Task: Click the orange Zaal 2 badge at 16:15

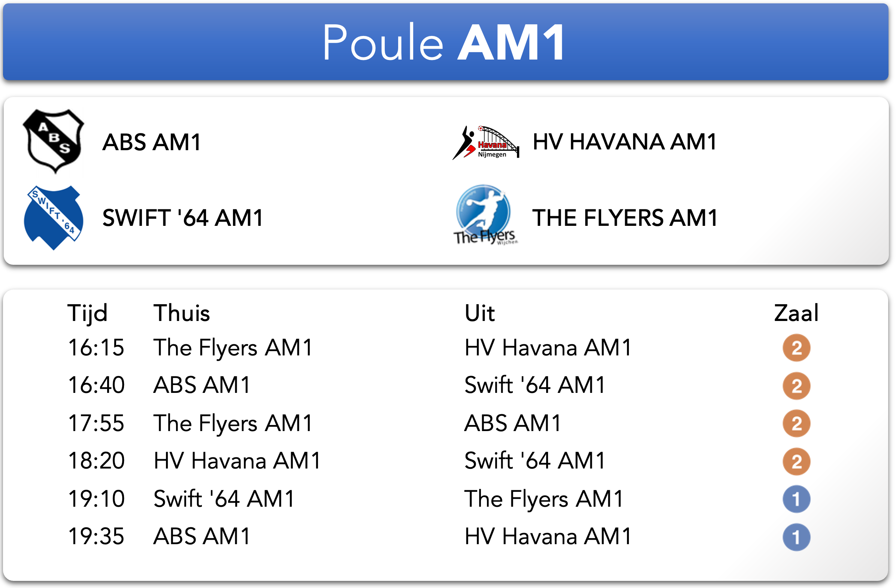Action: [796, 348]
